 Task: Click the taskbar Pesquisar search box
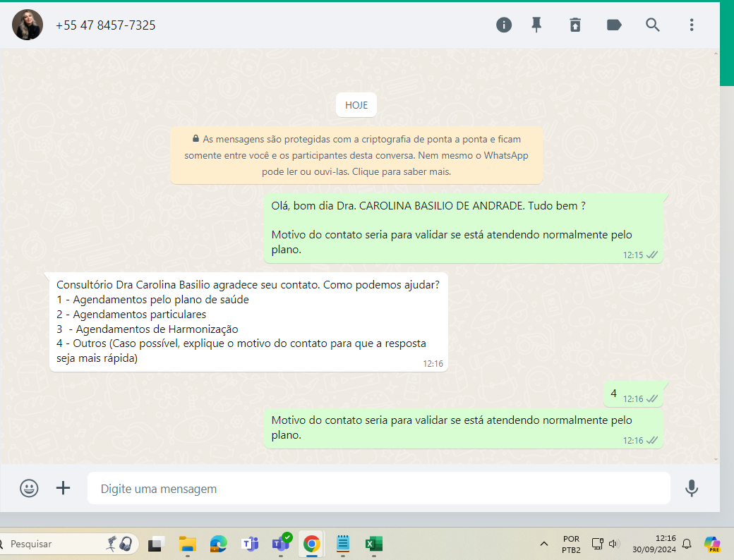coord(69,544)
